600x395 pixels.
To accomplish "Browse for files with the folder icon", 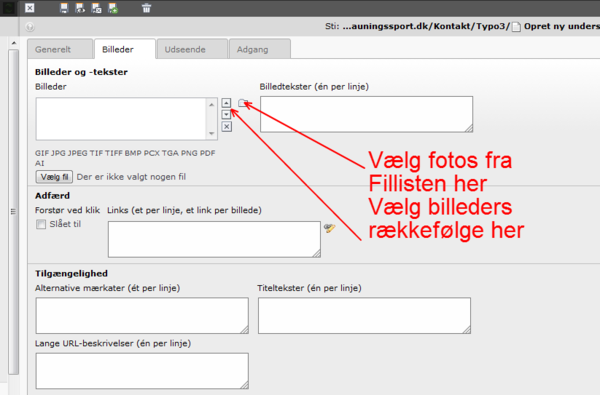I will point(243,103).
